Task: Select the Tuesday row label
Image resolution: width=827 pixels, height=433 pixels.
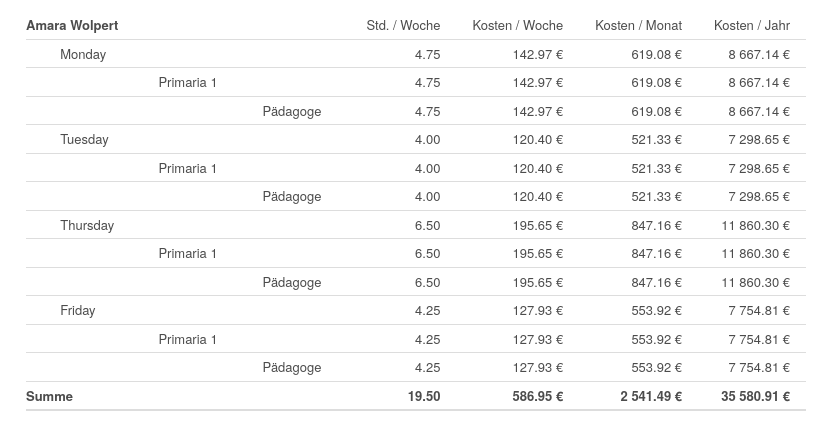Action: click(84, 140)
